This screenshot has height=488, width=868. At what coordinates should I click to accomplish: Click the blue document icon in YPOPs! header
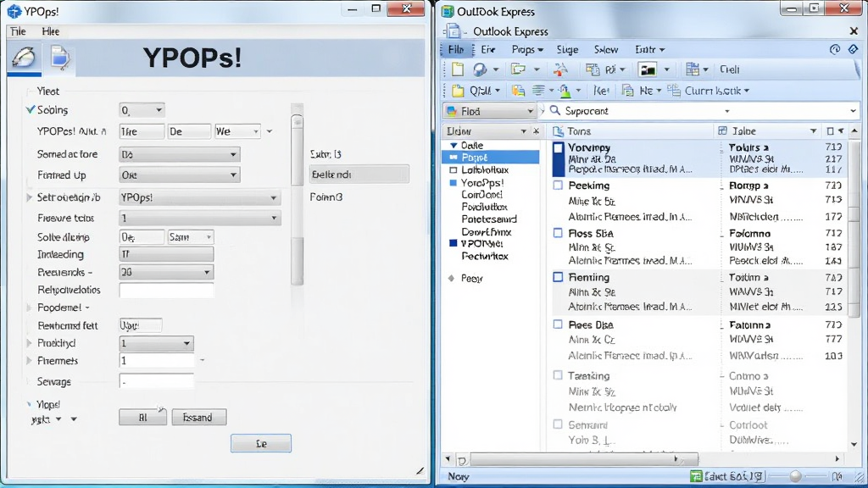click(x=60, y=58)
